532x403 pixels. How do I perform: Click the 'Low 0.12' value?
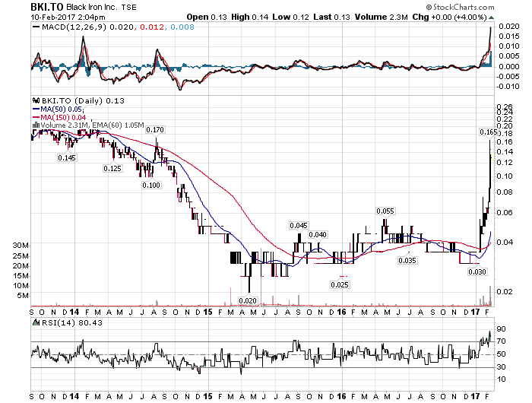pyautogui.click(x=291, y=17)
